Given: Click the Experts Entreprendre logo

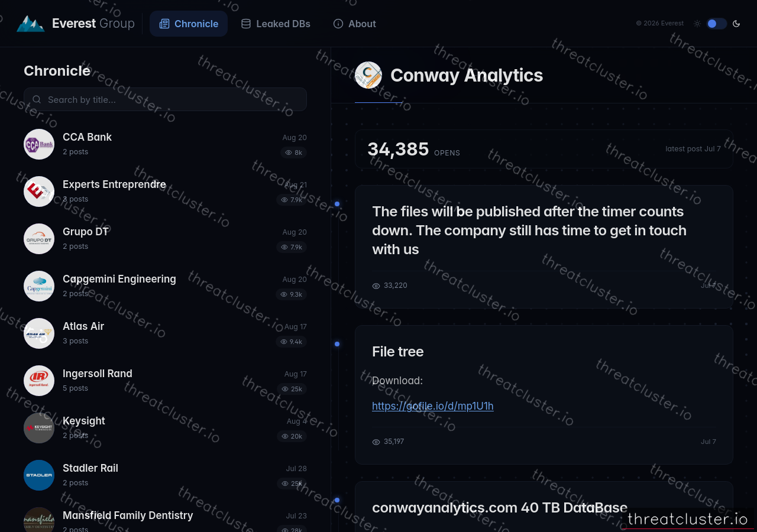Looking at the screenshot, I should point(39,192).
